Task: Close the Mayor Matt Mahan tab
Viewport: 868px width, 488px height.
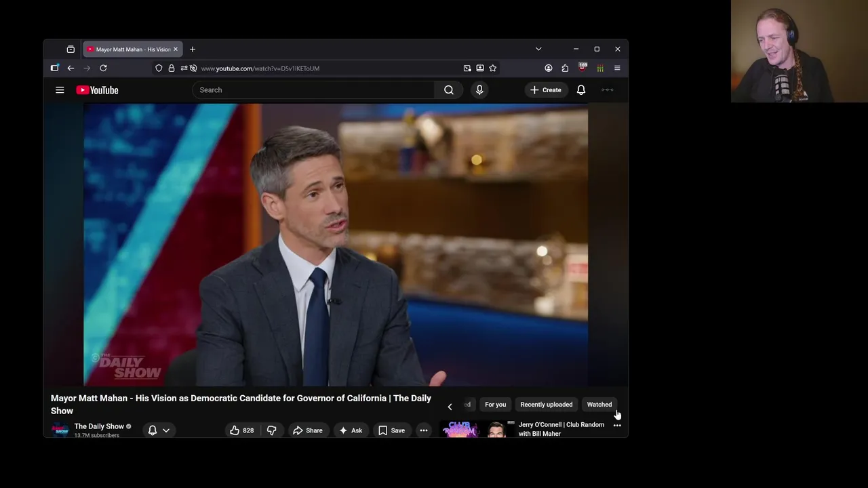Action: point(176,49)
